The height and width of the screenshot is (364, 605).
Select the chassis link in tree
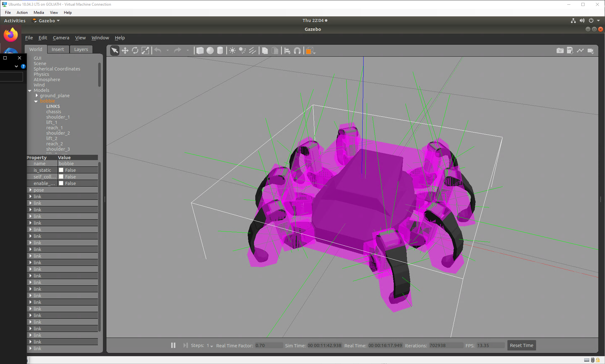pyautogui.click(x=54, y=112)
